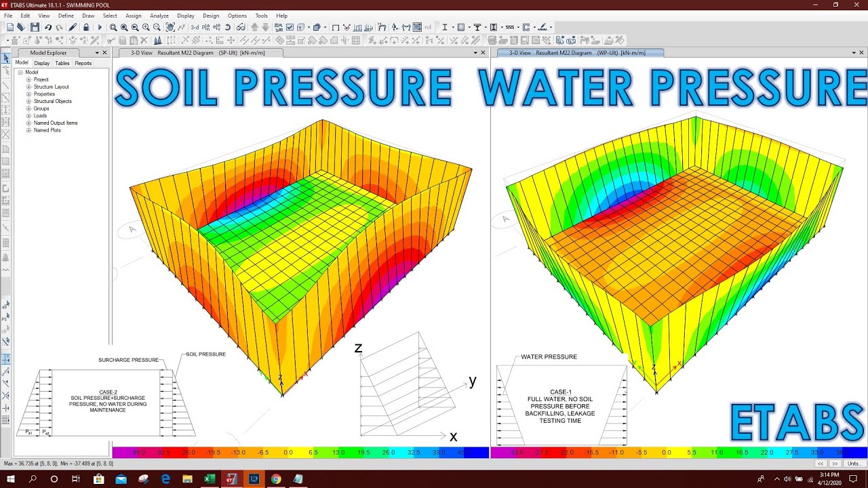The height and width of the screenshot is (488, 868).
Task: Click the Rubber Band Zoom magnifier icon
Action: click(x=113, y=27)
